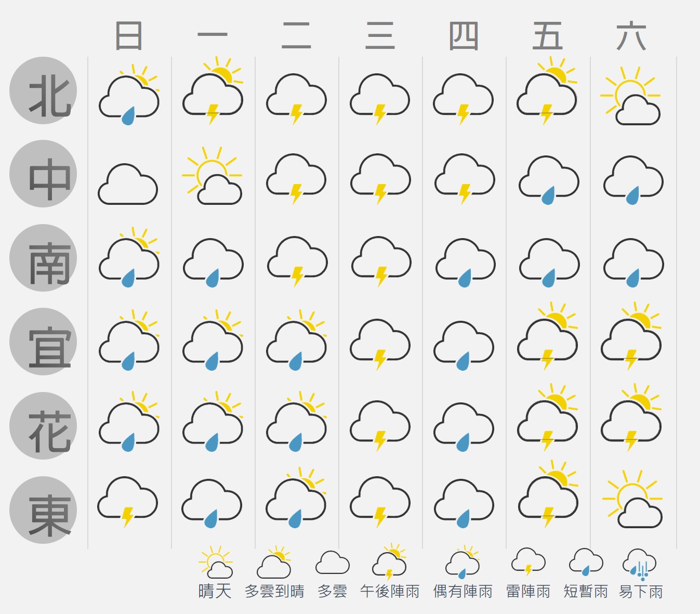Select the 中 row raindrop cloud under 六

coord(633,180)
